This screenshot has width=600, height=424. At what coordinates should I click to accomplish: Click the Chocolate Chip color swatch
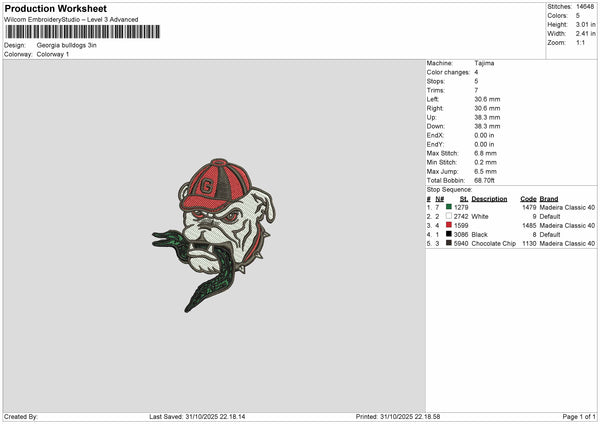click(449, 243)
